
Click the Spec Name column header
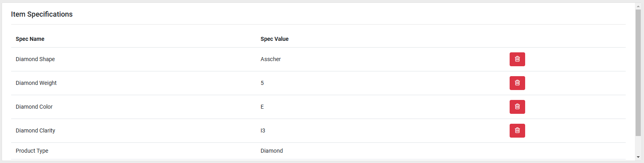point(30,39)
